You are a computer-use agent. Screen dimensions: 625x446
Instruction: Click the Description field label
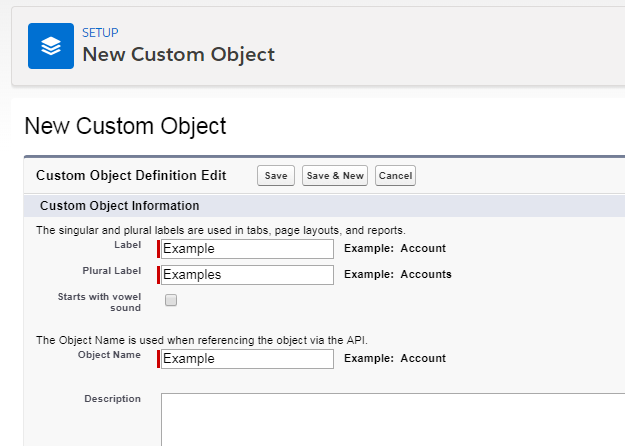(112, 399)
